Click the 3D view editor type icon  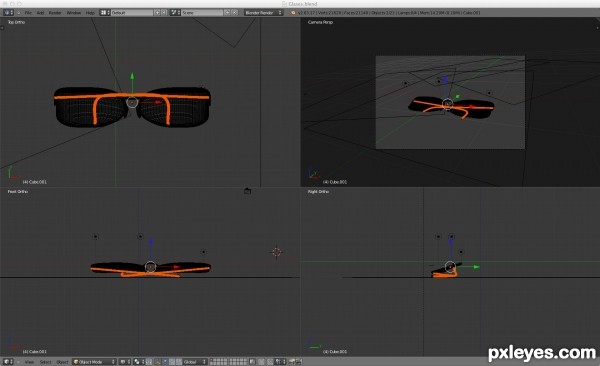pyautogui.click(x=8, y=362)
